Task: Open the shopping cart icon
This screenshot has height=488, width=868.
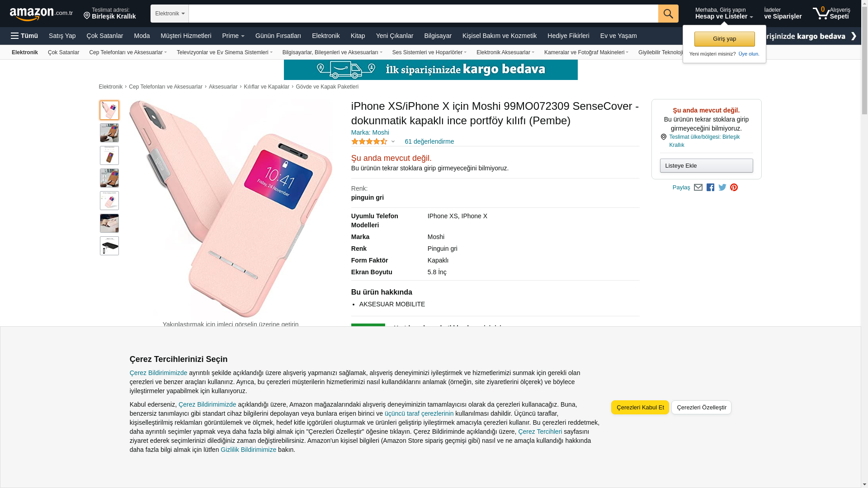Action: (x=821, y=13)
